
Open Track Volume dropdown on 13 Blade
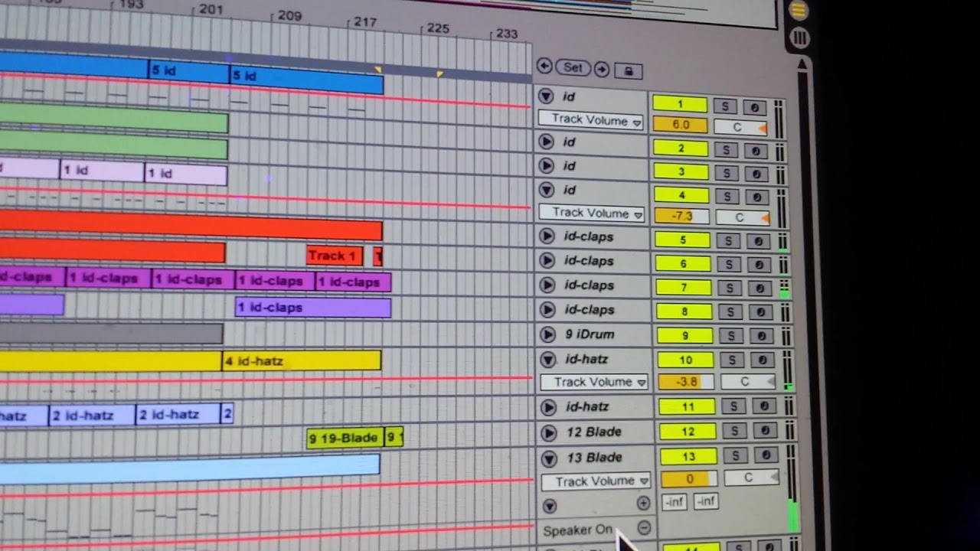(596, 481)
